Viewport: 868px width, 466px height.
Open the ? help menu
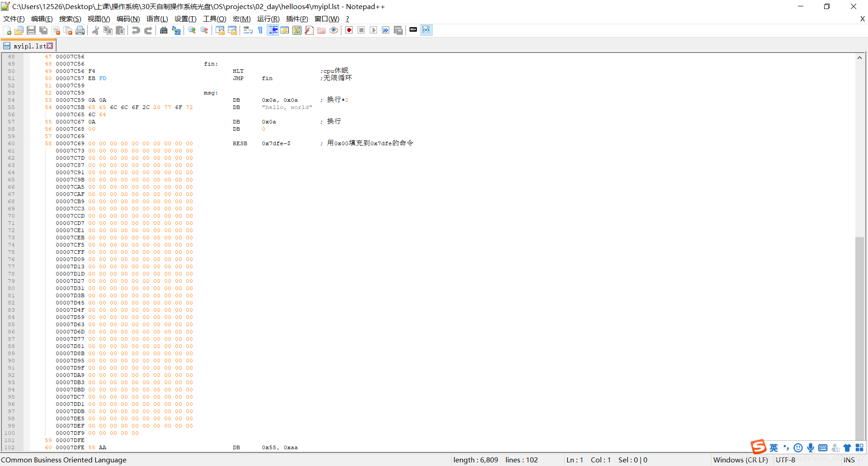[x=347, y=19]
